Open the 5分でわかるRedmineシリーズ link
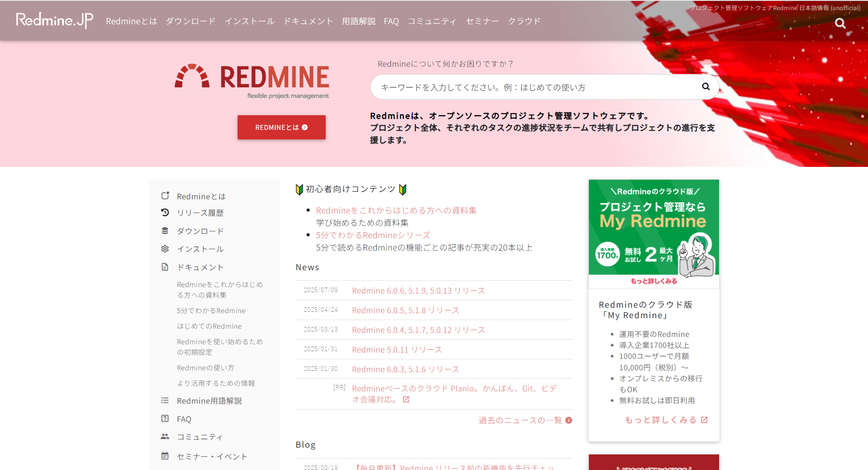 click(373, 235)
